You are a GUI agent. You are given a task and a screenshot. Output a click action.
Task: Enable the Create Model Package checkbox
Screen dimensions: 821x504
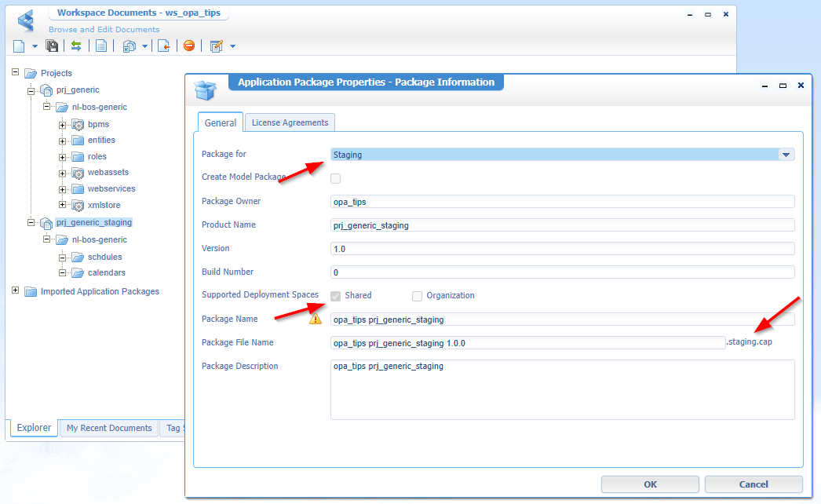(336, 178)
